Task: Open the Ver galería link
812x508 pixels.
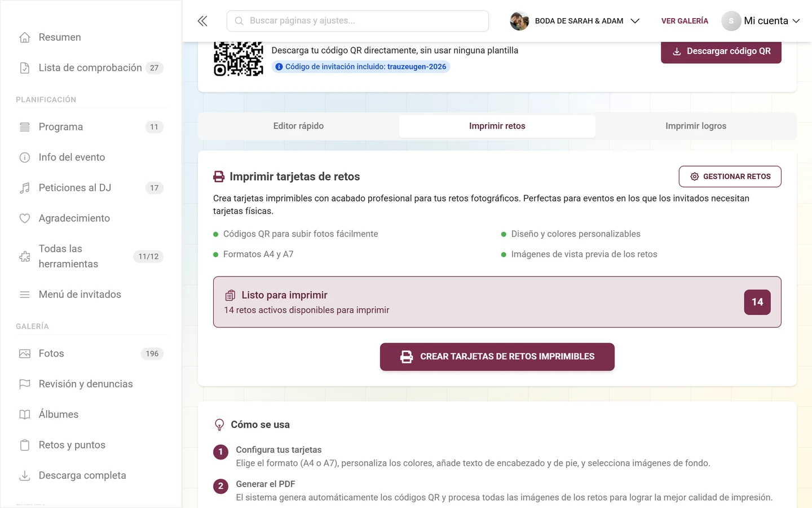Action: click(x=685, y=21)
